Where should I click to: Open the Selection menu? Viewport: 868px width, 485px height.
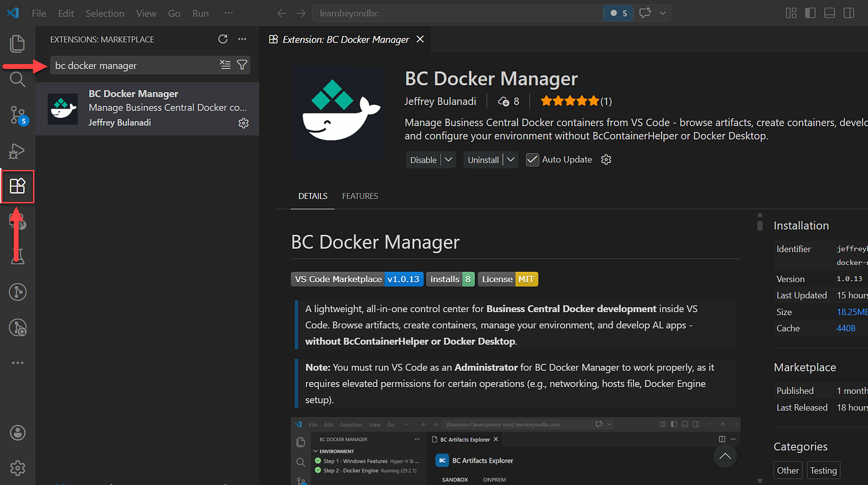pyautogui.click(x=105, y=13)
